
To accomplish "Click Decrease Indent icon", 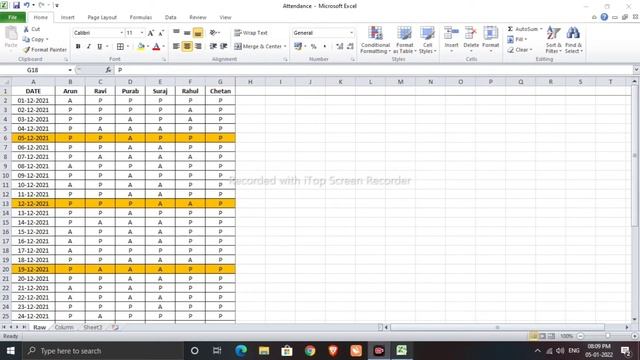I will tap(213, 46).
